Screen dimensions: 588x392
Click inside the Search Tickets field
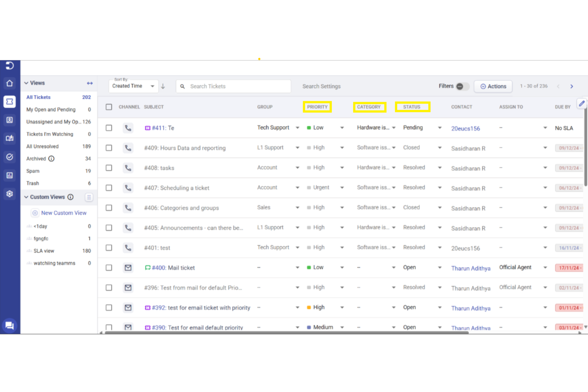[x=233, y=86]
